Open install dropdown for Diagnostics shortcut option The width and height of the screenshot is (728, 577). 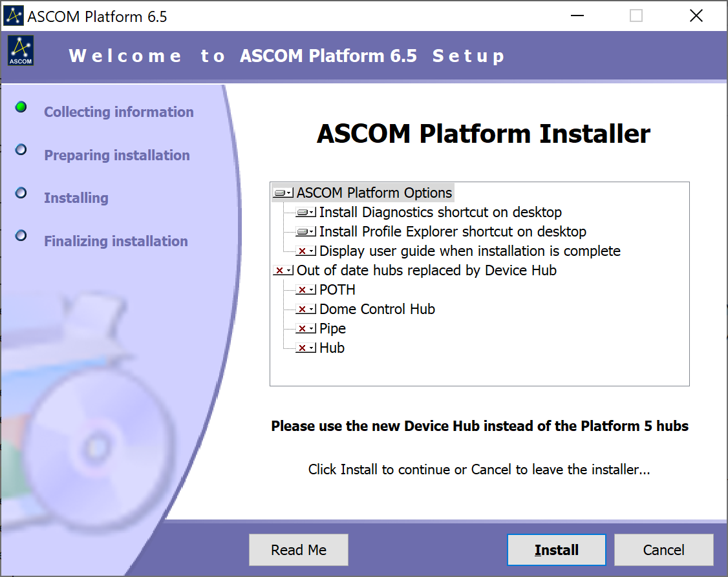pyautogui.click(x=306, y=213)
